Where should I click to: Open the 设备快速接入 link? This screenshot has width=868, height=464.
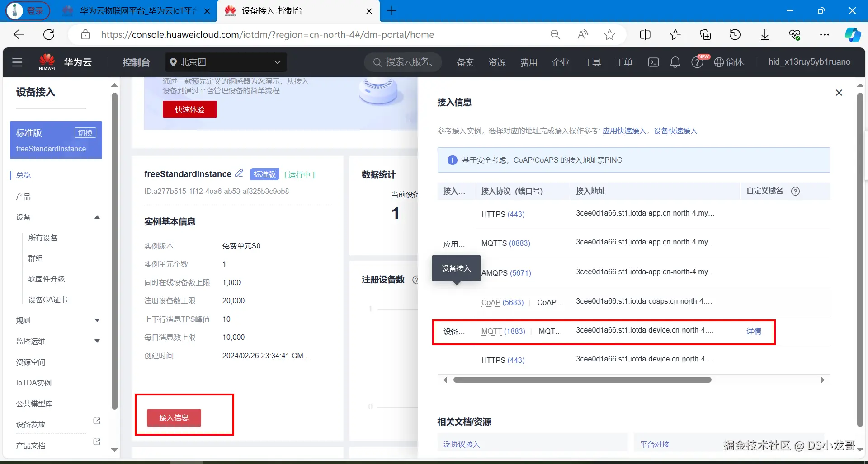point(675,131)
